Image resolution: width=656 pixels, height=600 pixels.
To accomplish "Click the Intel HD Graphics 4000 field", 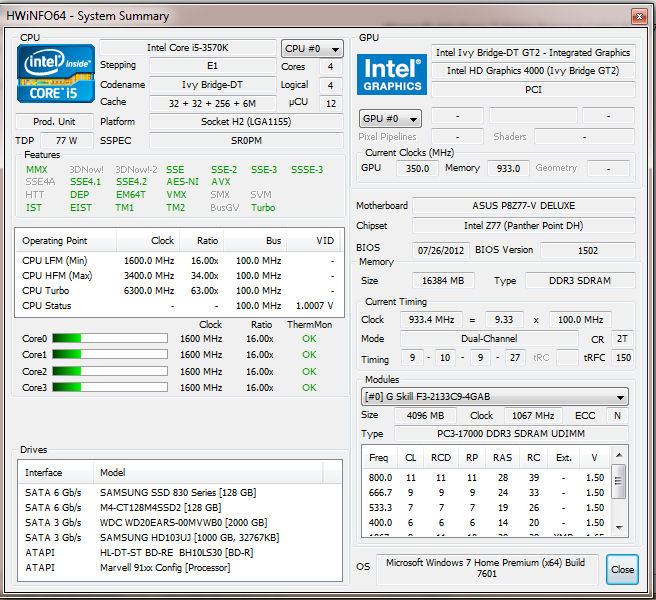I will pos(533,71).
